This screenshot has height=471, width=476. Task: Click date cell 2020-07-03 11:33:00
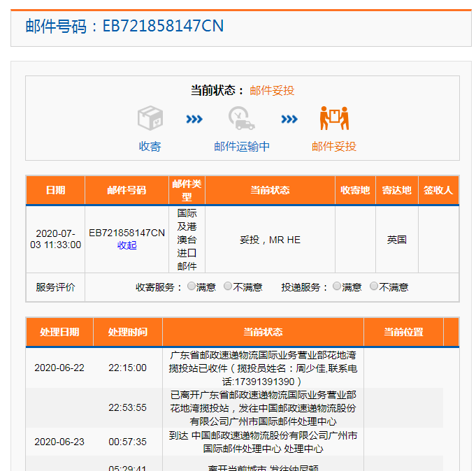coord(55,239)
